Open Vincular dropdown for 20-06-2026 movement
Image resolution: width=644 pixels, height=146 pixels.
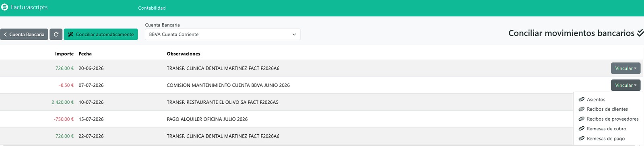click(x=625, y=68)
